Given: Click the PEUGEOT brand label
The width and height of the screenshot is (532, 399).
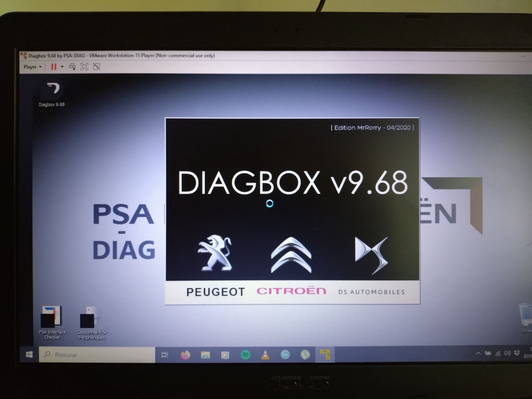Looking at the screenshot, I should [215, 292].
